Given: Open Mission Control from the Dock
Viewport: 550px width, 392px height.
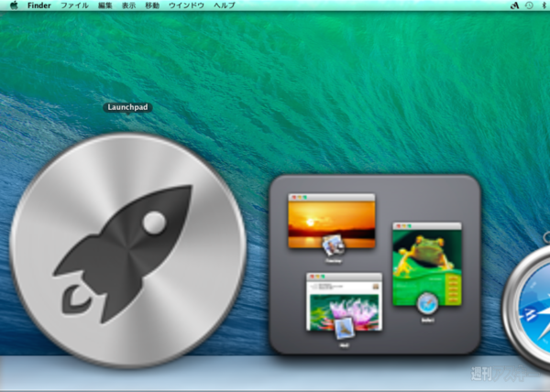Looking at the screenshot, I should pos(375,265).
